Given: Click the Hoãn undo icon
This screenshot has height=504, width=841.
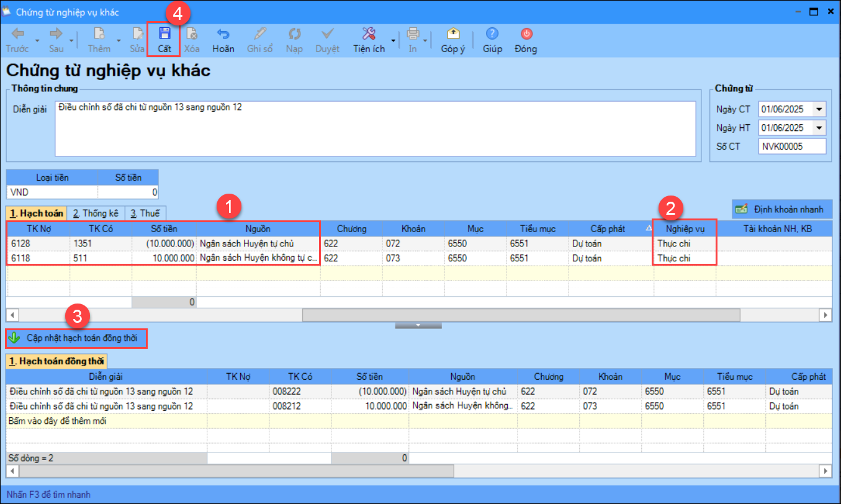Looking at the screenshot, I should coord(223,34).
